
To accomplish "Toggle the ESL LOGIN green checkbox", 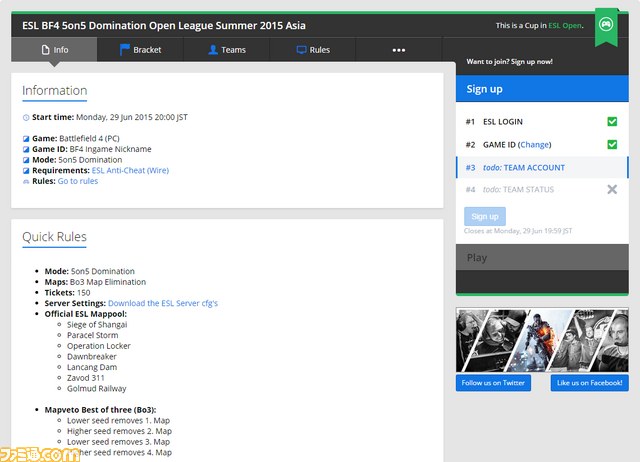I will [x=612, y=122].
